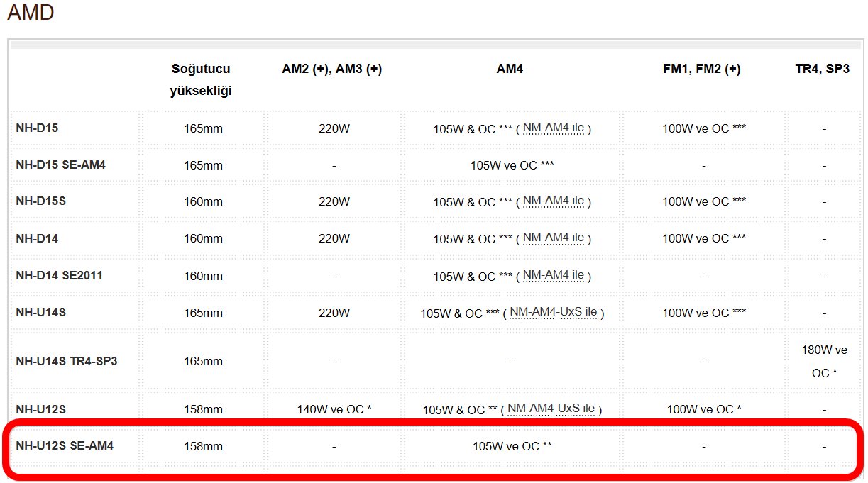
Task: Click the AM4 column header
Action: pos(510,70)
